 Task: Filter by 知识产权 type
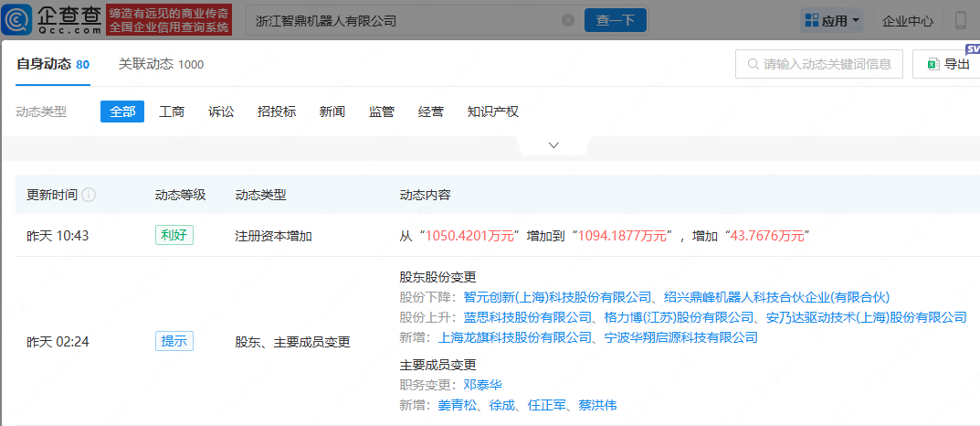[x=492, y=112]
